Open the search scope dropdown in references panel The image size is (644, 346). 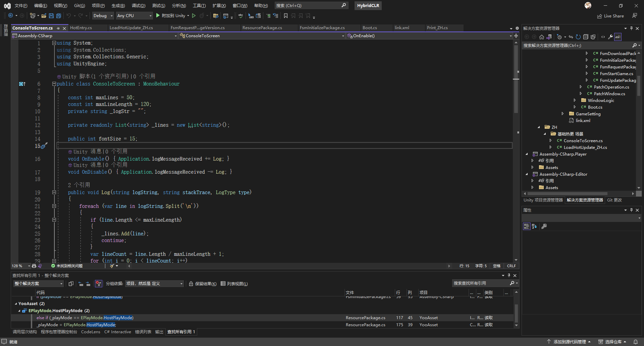point(39,284)
